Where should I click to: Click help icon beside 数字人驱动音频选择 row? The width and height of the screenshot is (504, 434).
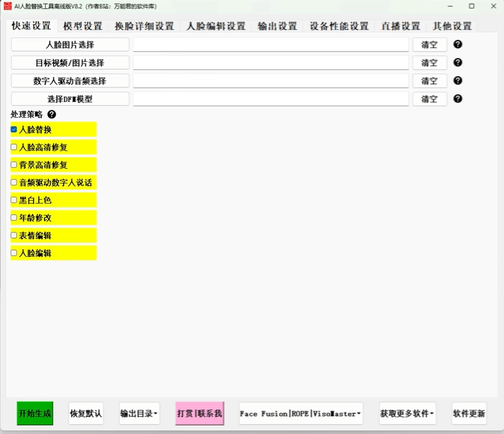click(458, 81)
